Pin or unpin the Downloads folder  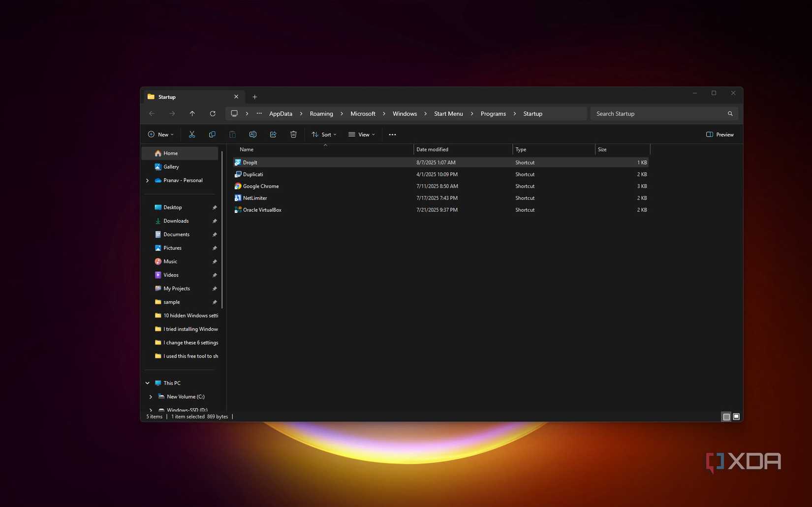(x=215, y=221)
